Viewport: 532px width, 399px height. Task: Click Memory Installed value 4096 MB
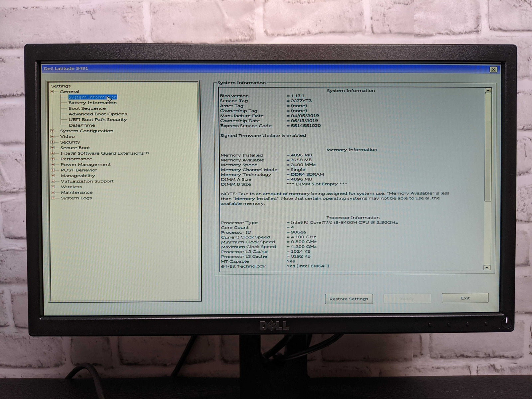[x=301, y=155]
